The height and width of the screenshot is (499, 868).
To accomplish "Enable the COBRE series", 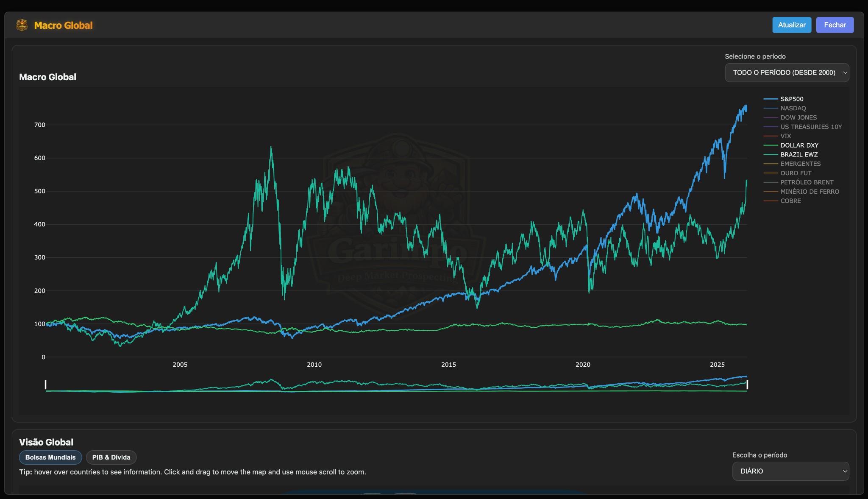I will pos(791,201).
